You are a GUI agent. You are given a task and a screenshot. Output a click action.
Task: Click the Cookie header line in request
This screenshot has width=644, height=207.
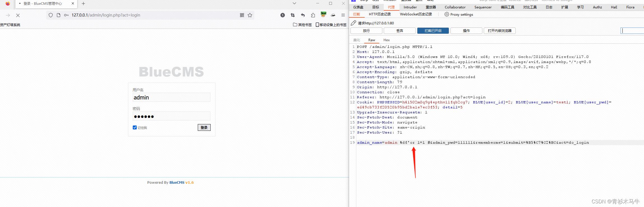pyautogui.click(x=484, y=105)
